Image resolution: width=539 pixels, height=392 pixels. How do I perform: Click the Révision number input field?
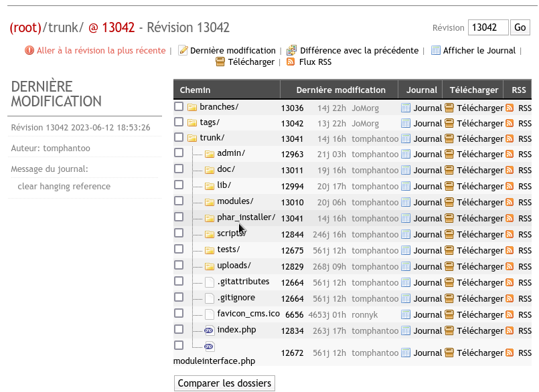point(488,27)
